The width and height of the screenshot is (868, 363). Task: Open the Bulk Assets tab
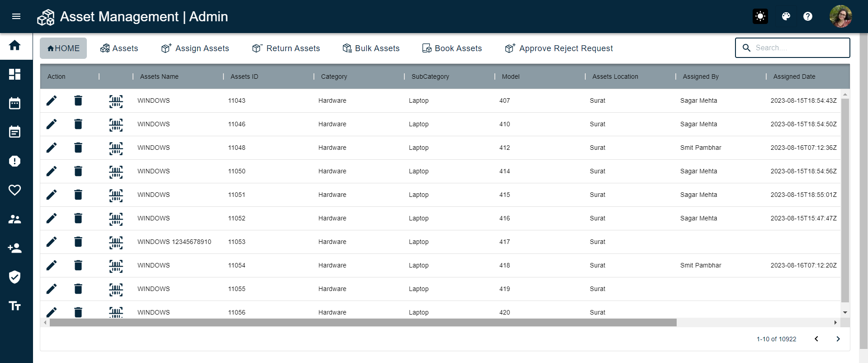pyautogui.click(x=371, y=48)
